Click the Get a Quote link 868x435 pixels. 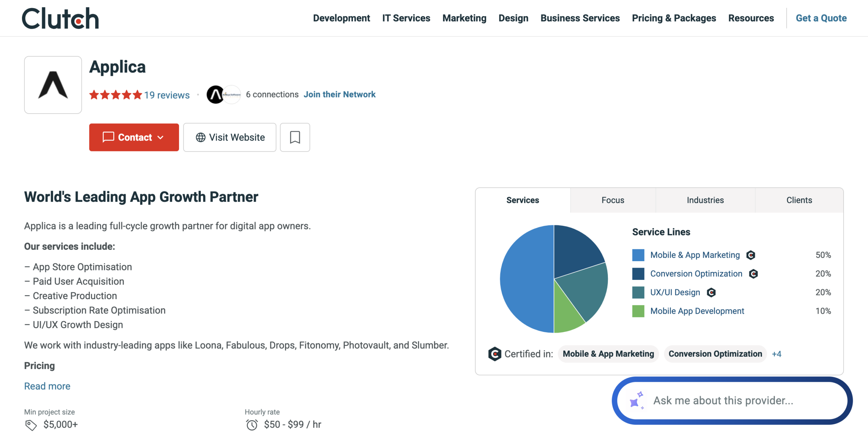point(821,18)
